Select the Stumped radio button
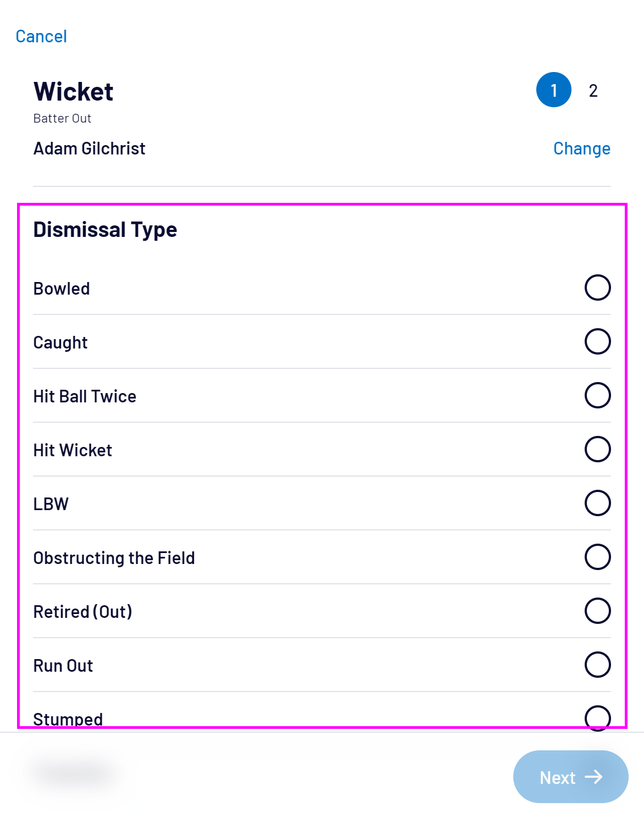The width and height of the screenshot is (644, 835). click(x=597, y=717)
